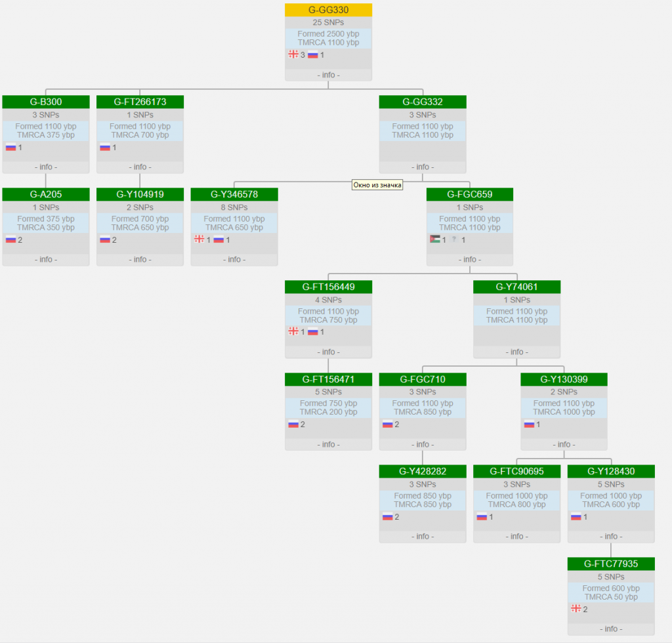Select the yellow G-GG330 root node header
Screen dimensions: 672x643
tap(328, 10)
